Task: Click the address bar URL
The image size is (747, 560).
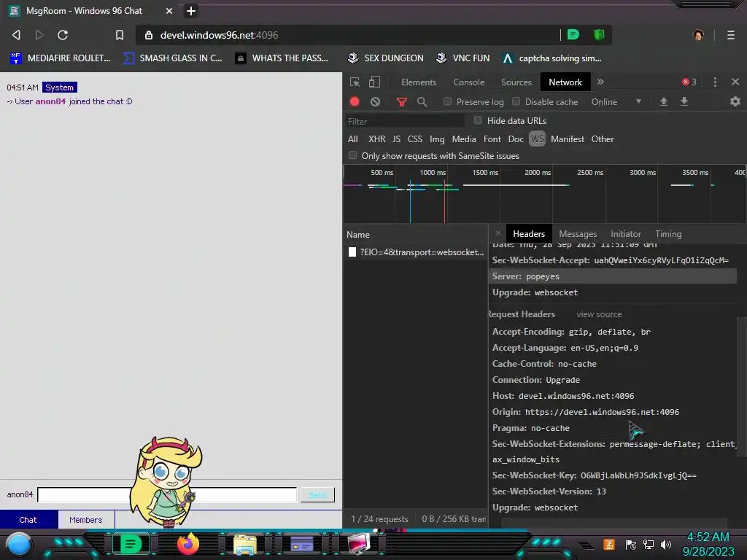Action: coord(219,35)
